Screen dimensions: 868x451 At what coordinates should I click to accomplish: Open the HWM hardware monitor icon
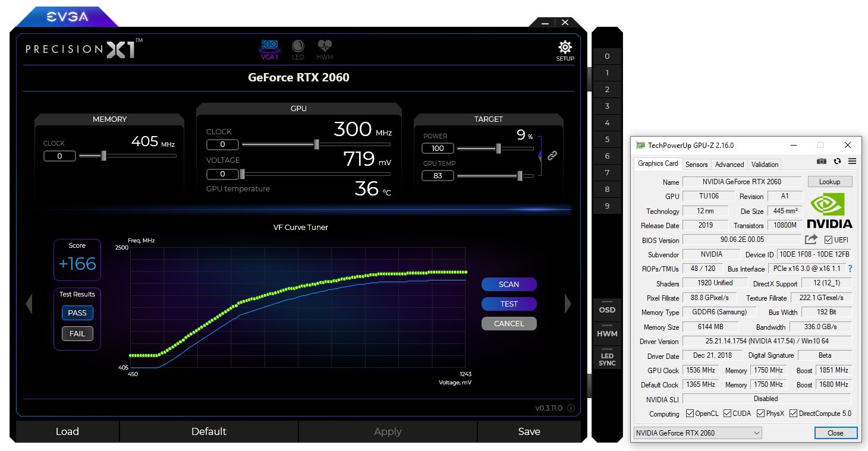tap(325, 47)
